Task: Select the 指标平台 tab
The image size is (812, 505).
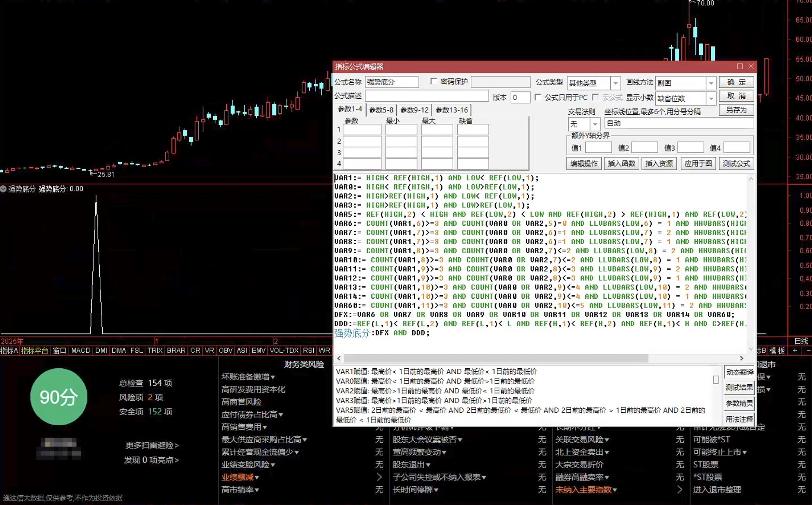Action: (x=35, y=350)
